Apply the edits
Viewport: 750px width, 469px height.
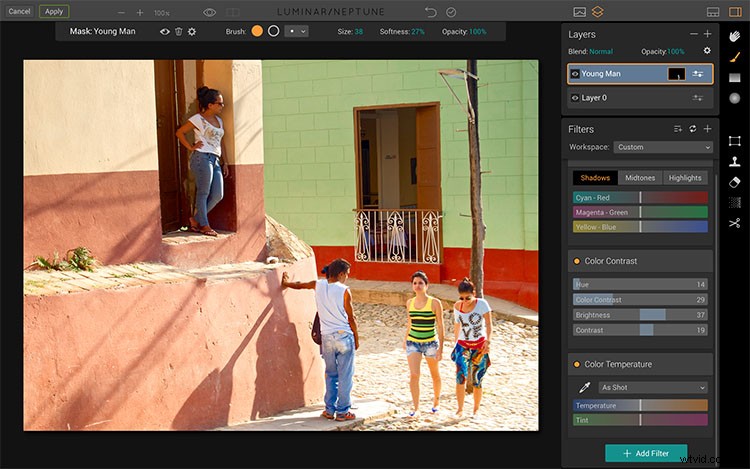point(54,11)
